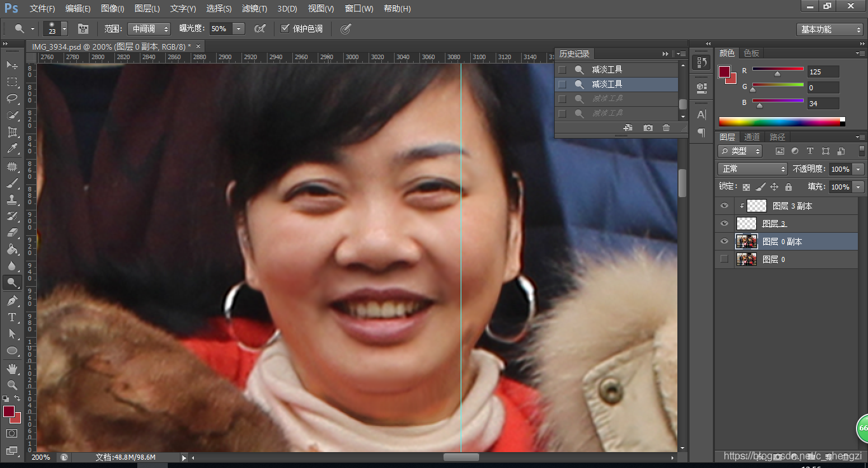The height and width of the screenshot is (468, 868).
Task: Select the Lasso tool
Action: (12, 99)
